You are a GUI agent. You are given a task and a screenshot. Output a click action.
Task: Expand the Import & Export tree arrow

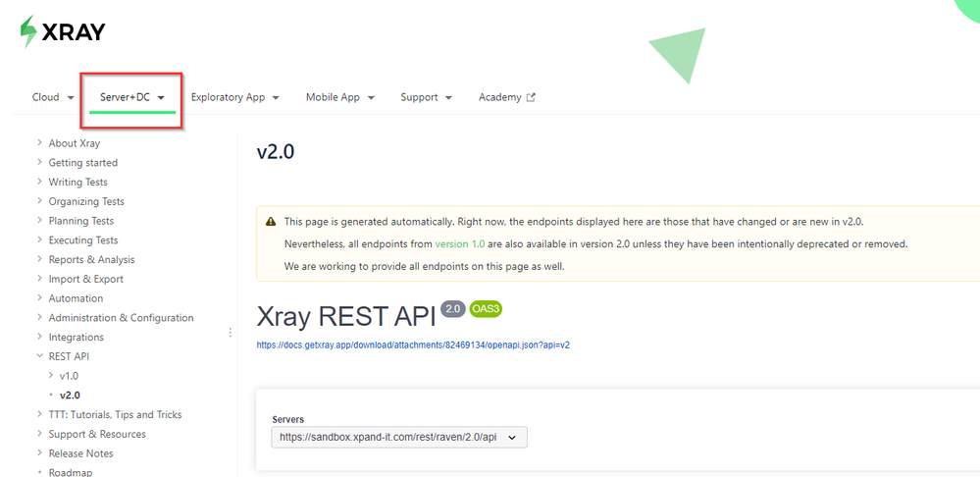click(39, 279)
